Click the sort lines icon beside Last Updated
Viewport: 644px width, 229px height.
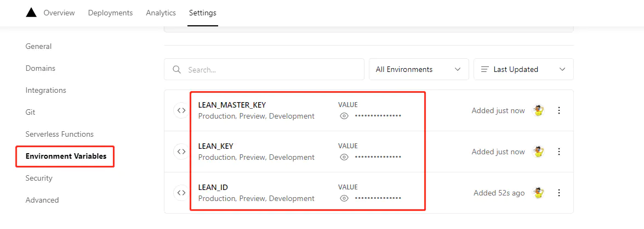485,70
